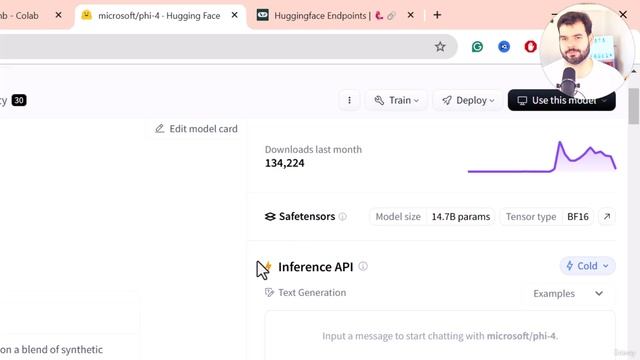Open the blue circular extension icon
This screenshot has width=640, height=360.
coord(504,47)
